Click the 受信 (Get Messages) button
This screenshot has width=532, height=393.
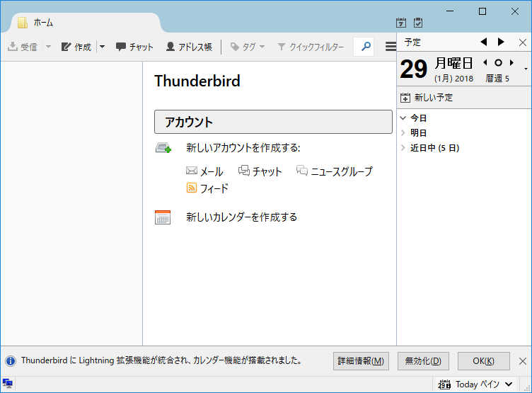pos(23,47)
